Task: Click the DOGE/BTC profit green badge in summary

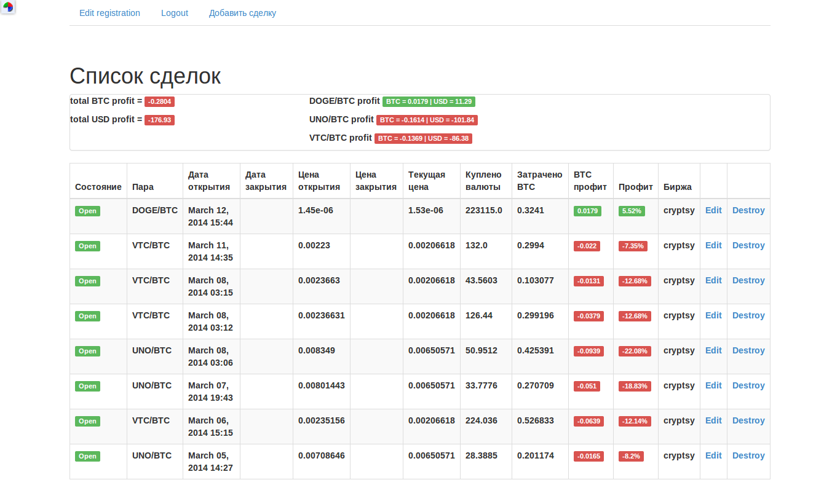Action: click(x=429, y=102)
